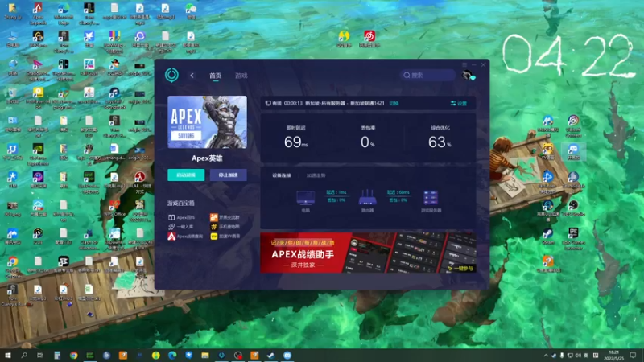Screen dimensions: 644x362
Task: Open the user avatar profile
Action: tap(467, 75)
